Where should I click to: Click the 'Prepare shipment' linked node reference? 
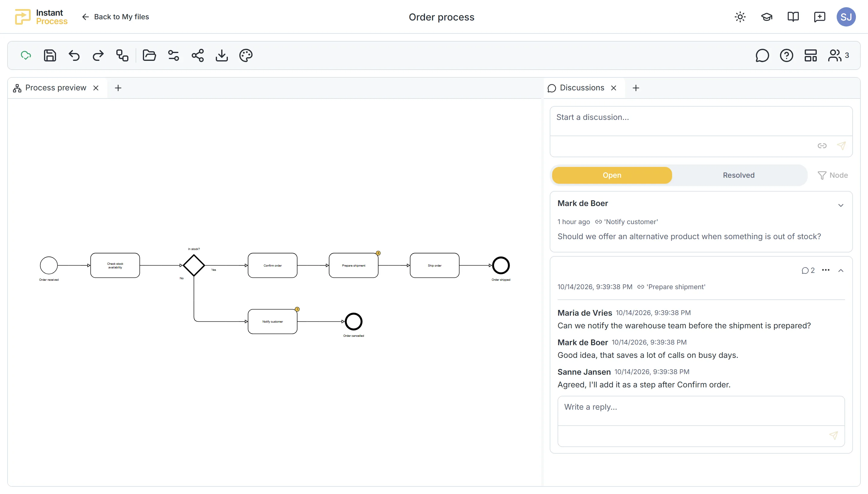(671, 287)
